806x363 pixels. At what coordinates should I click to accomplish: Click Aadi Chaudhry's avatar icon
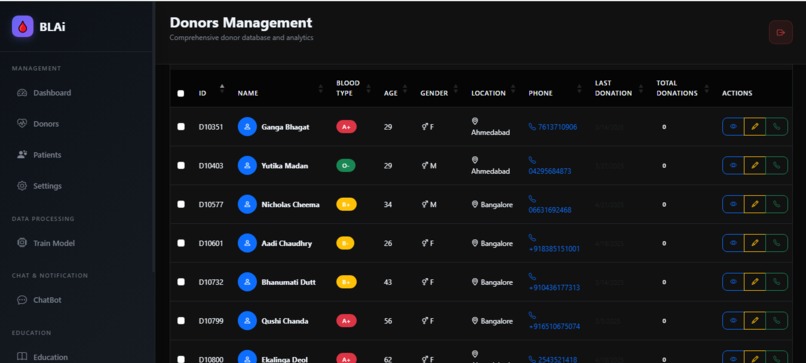247,243
